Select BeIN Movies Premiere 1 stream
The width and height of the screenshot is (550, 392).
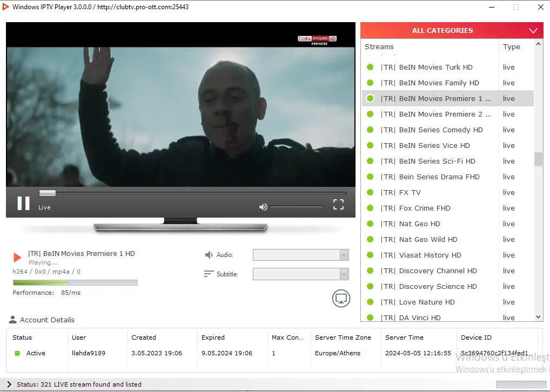447,98
